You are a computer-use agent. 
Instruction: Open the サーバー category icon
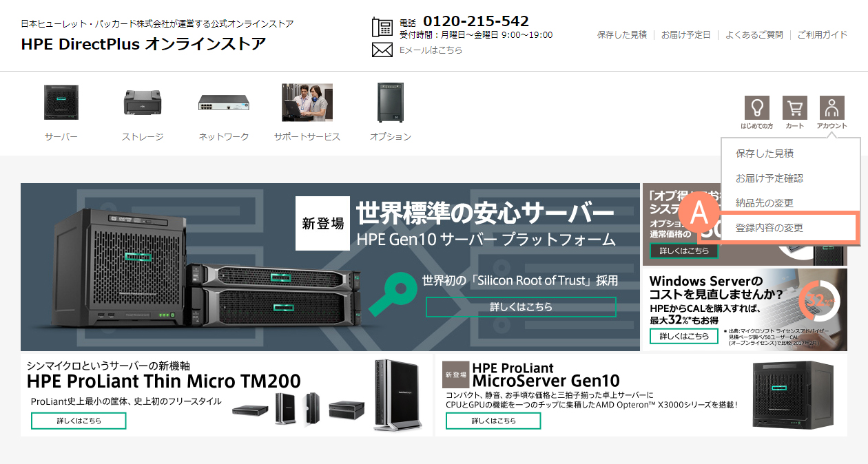(61, 103)
